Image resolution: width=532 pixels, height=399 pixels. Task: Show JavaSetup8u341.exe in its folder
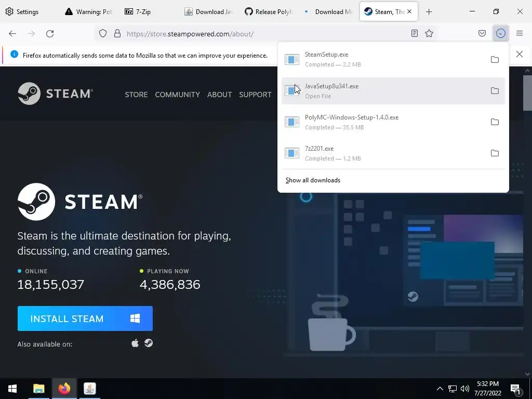[495, 90]
